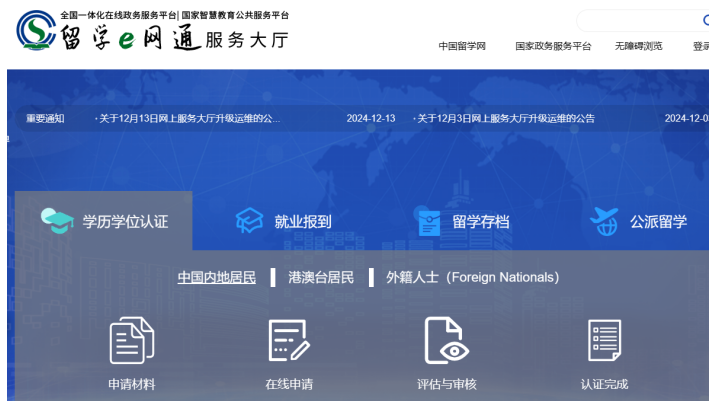Click the 认证完成 checklist icon

(x=604, y=341)
